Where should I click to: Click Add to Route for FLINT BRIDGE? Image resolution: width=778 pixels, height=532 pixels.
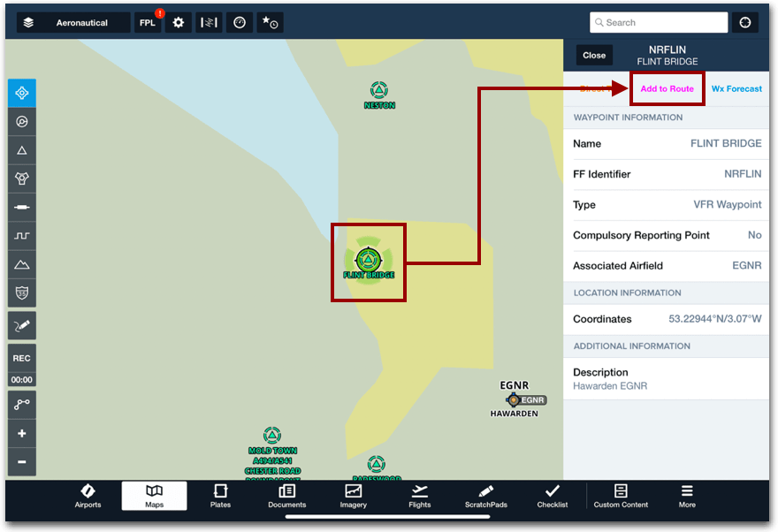click(x=667, y=88)
